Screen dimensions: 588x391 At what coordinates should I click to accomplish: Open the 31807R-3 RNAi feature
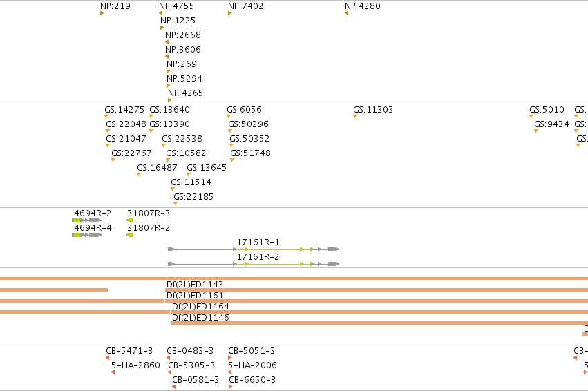(130, 220)
